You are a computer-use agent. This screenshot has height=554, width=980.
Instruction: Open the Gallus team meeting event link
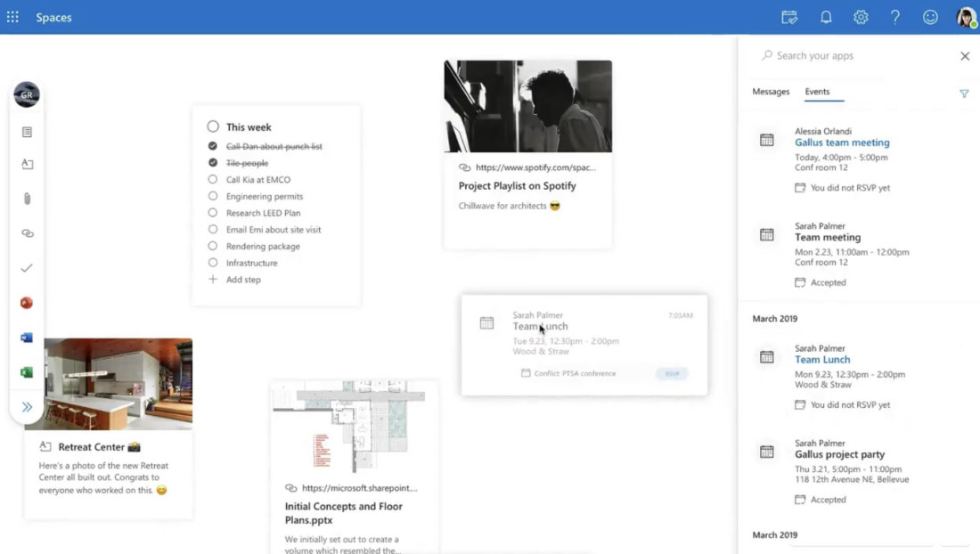point(842,143)
